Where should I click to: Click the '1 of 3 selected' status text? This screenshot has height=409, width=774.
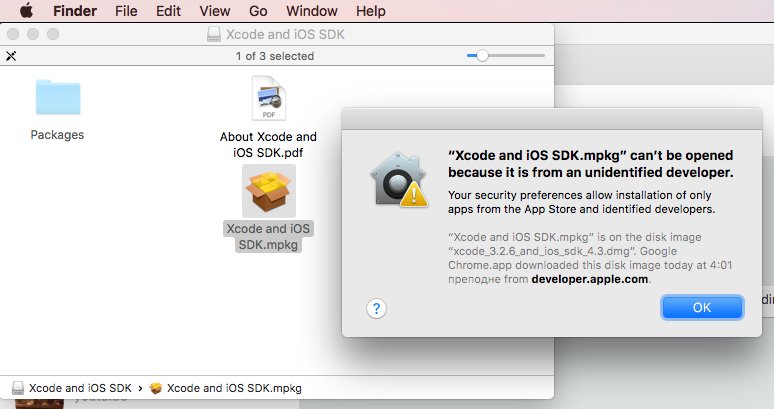coord(274,56)
